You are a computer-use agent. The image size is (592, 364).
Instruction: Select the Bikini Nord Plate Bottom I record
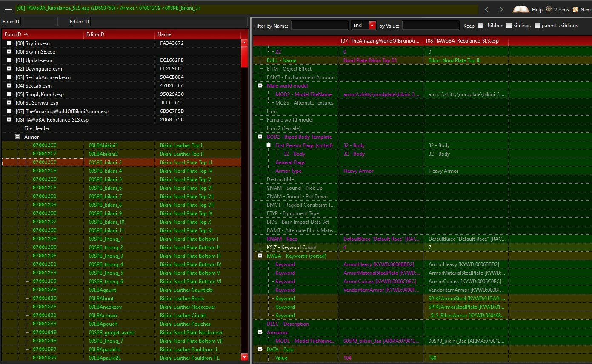click(121, 239)
